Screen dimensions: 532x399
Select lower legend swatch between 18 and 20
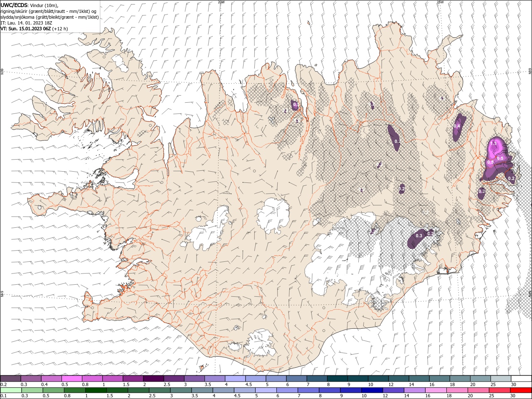[x=456, y=390]
